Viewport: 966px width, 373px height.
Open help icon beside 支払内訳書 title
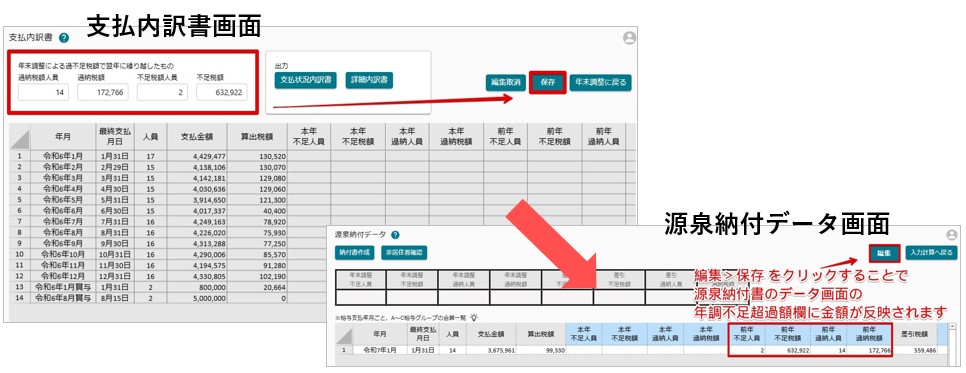point(64,38)
